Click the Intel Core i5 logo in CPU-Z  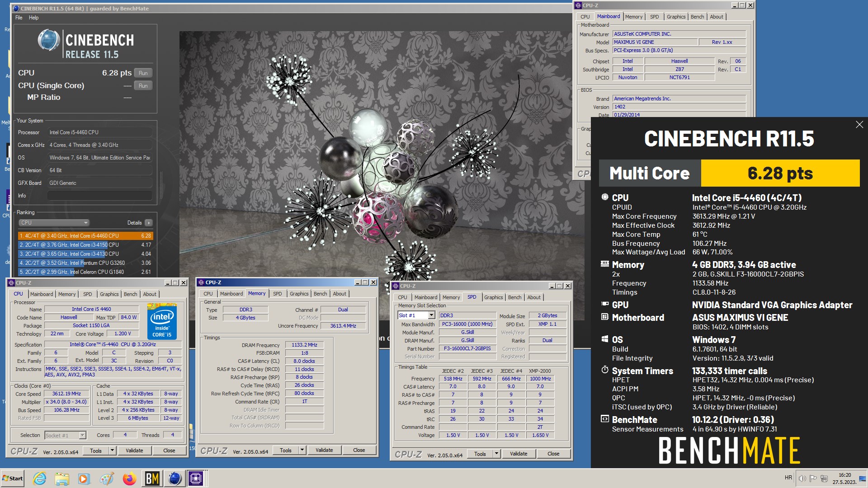tap(162, 321)
